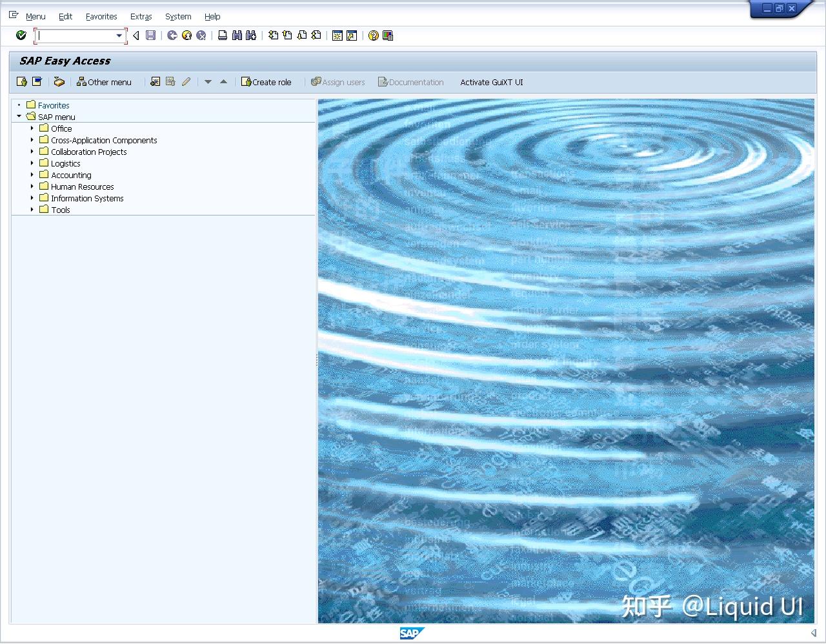Screen dimensions: 826x644
Task: Click the Generate Shortcut icon
Action: [x=352, y=35]
